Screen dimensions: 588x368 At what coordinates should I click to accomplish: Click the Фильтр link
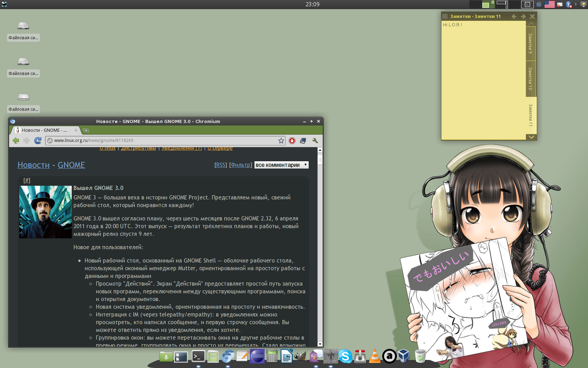pyautogui.click(x=240, y=165)
